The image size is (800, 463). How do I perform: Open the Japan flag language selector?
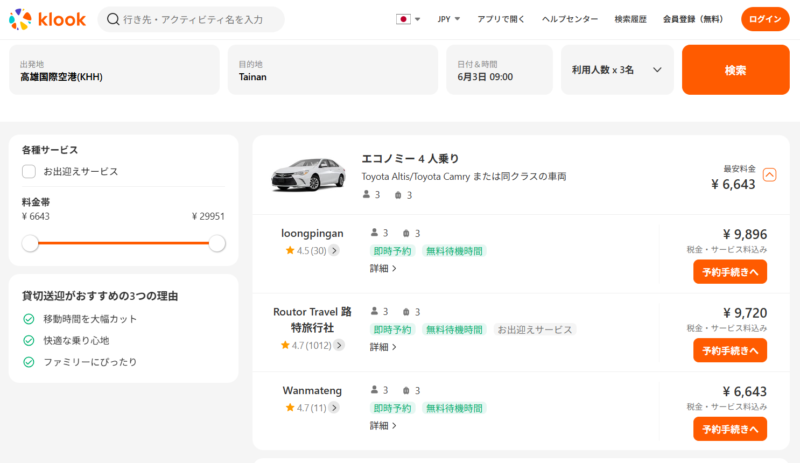click(408, 19)
